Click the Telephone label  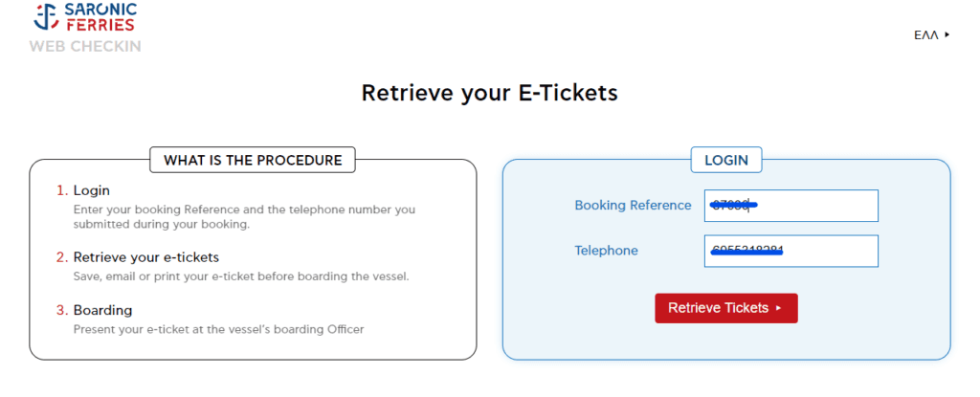606,251
